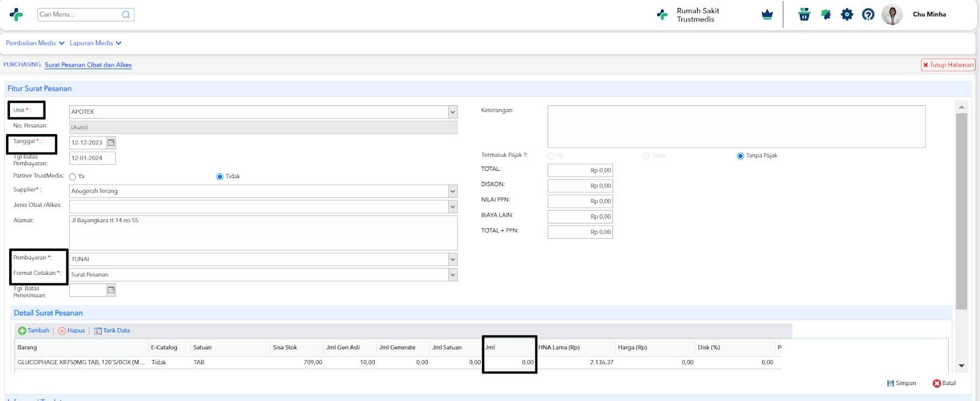The width and height of the screenshot is (980, 401).
Task: Click the TOTAL amount field
Action: click(579, 170)
